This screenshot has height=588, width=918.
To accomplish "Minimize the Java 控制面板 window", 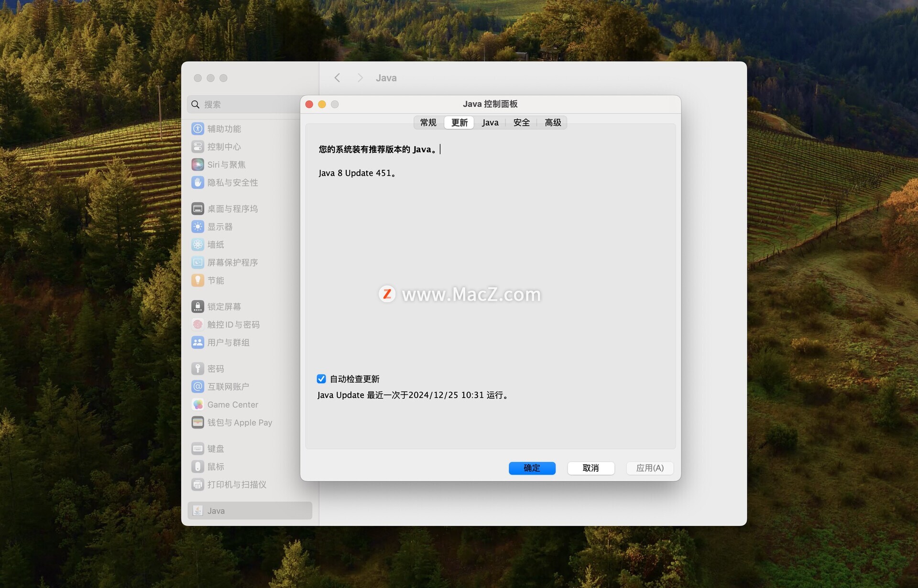I will pos(322,105).
